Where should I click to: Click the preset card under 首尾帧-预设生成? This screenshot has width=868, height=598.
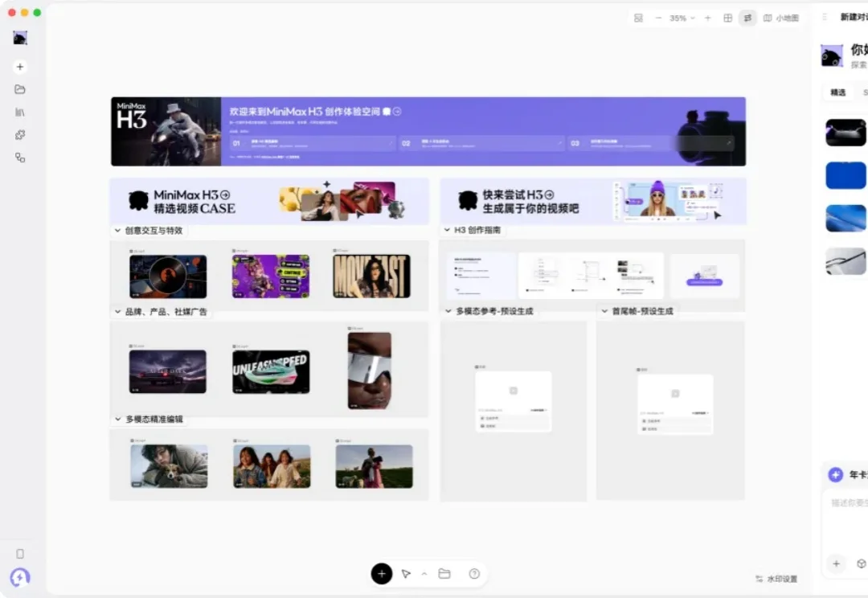(x=675, y=404)
